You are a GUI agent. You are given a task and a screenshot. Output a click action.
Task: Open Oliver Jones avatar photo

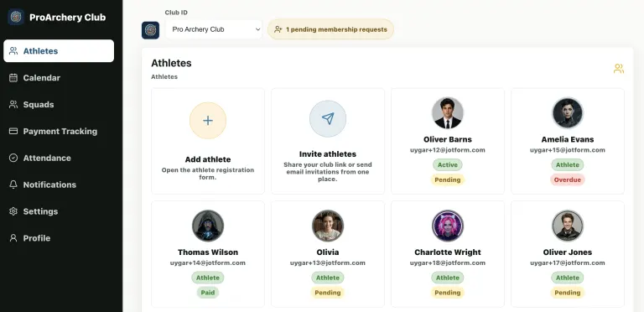[568, 226]
